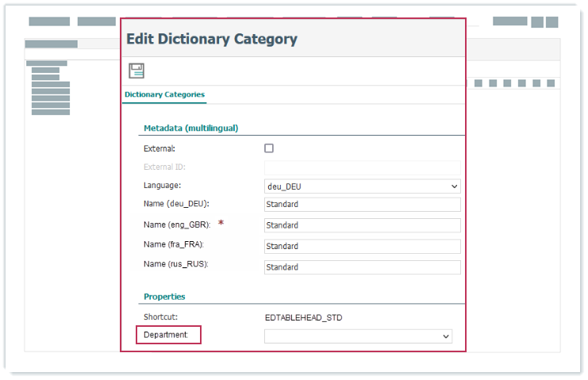Click the Edit Dictionary Category title
Viewport: 588px width, 380px height.
pos(212,39)
